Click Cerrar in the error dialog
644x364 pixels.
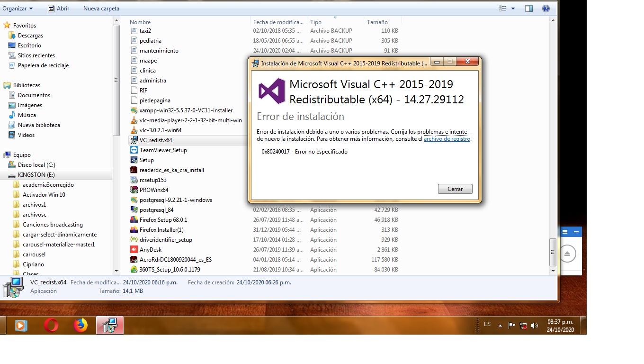pyautogui.click(x=455, y=189)
